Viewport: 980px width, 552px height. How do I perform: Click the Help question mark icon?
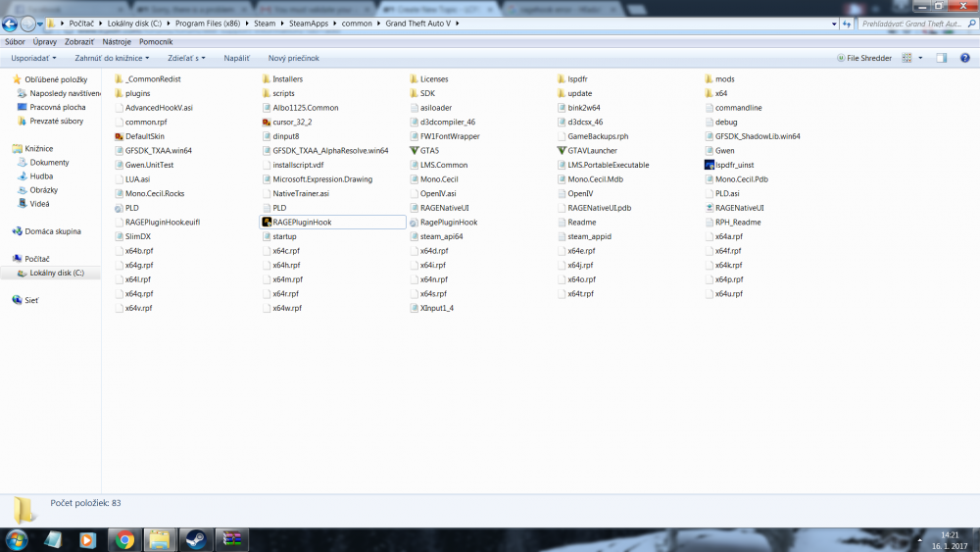(965, 58)
